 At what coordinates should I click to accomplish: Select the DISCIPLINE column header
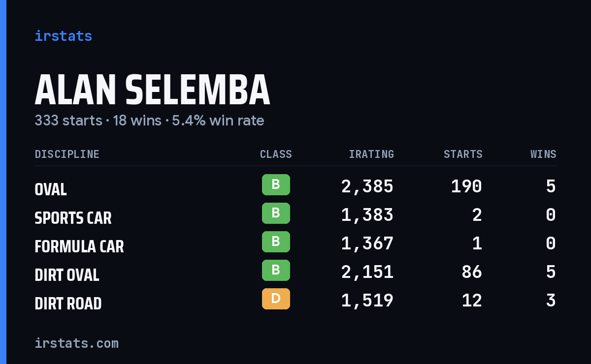67,154
